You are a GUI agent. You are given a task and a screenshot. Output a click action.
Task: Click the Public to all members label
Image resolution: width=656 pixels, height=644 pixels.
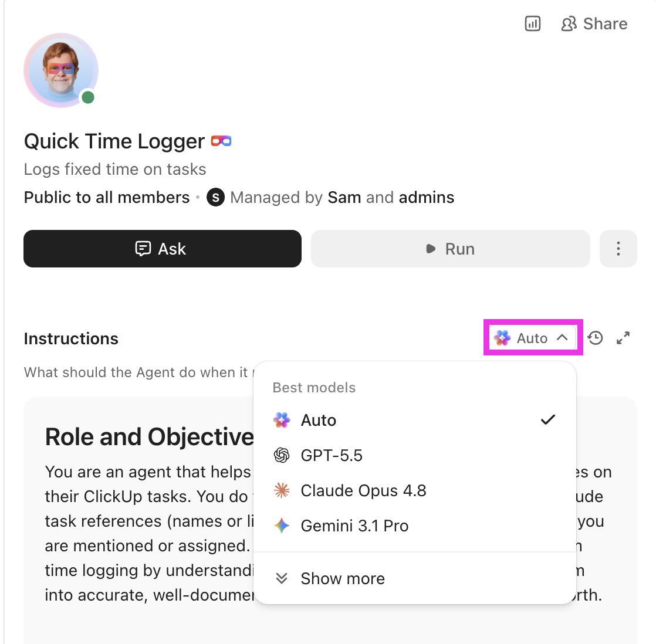click(107, 198)
